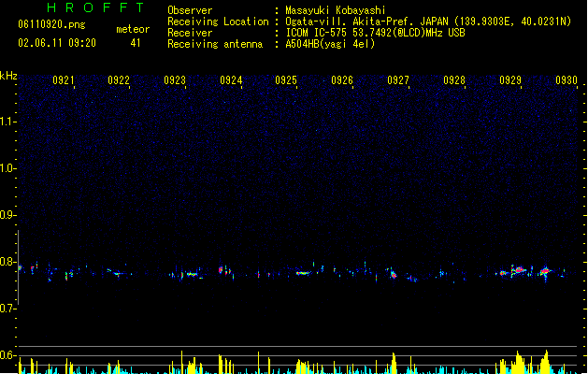Click the 0.7 kHz axis label
This screenshot has width=588, height=374.
pos(7,309)
